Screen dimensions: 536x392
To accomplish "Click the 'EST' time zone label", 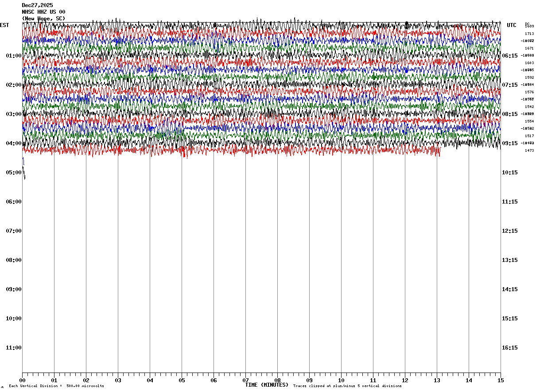I will [x=4, y=25].
